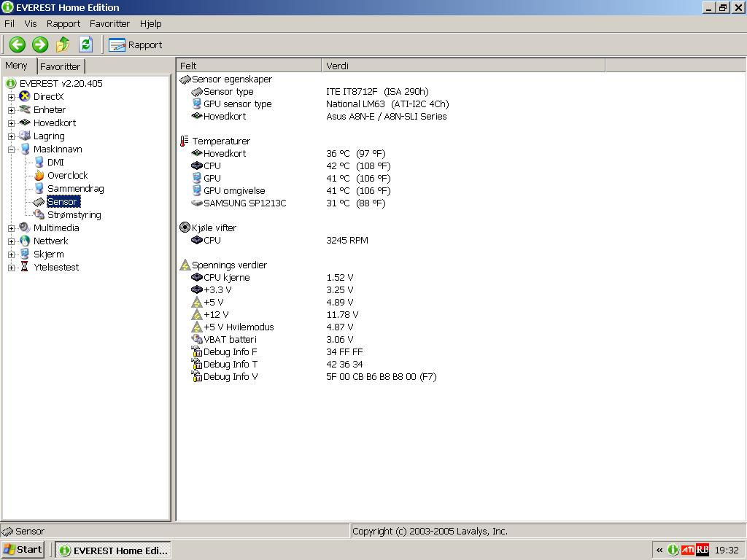The width and height of the screenshot is (747, 560).
Task: Click the Up one level toolbar icon
Action: coord(63,44)
